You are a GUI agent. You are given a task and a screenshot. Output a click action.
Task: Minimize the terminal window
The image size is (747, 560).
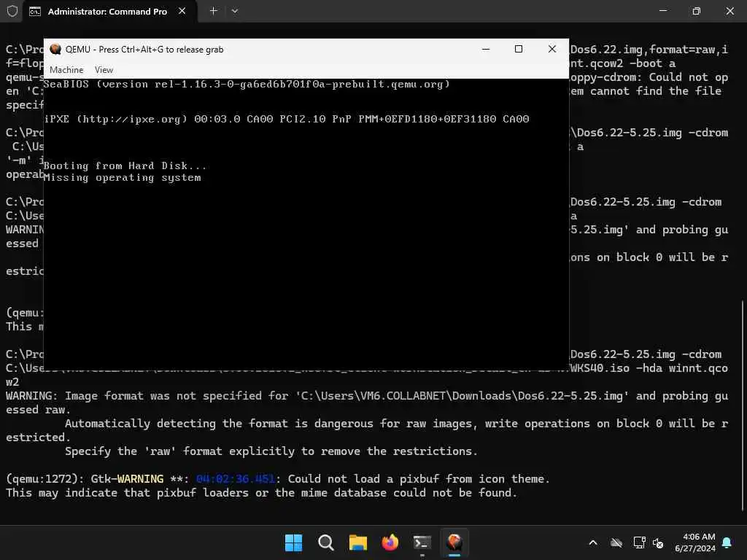[662, 11]
